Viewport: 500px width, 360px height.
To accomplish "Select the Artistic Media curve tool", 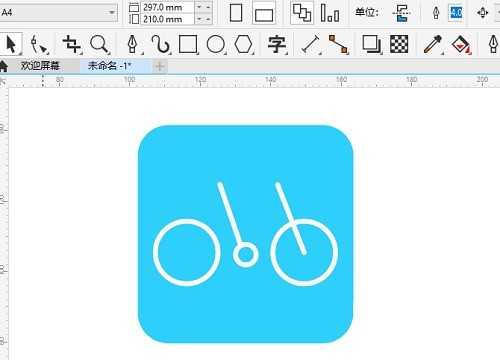I will [160, 44].
